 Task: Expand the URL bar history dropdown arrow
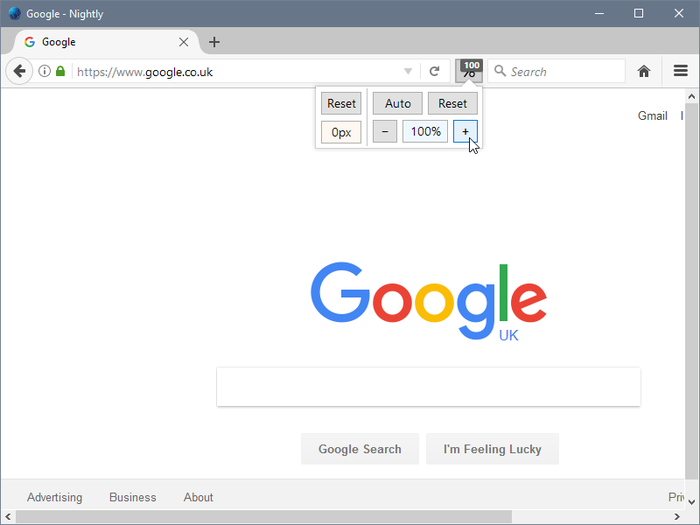pyautogui.click(x=408, y=71)
